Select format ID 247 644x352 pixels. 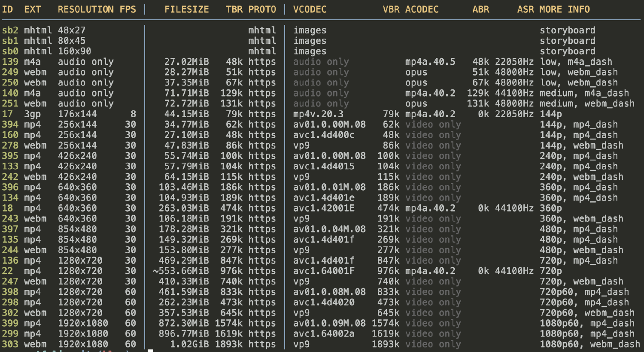click(10, 282)
